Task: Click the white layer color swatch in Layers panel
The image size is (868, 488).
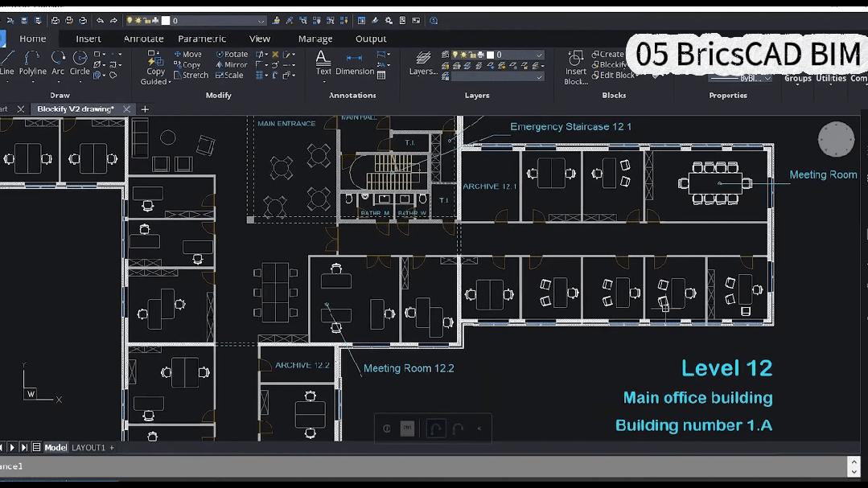Action: coord(490,55)
